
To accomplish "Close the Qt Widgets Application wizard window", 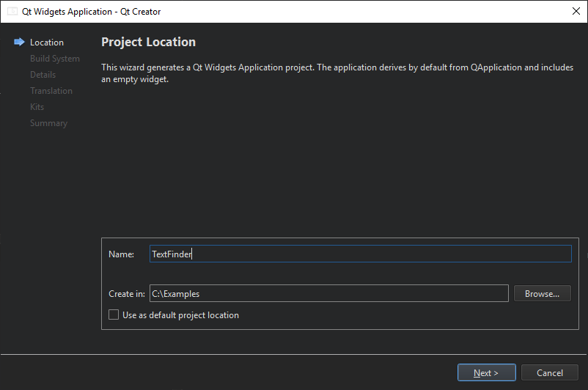I will (575, 12).
